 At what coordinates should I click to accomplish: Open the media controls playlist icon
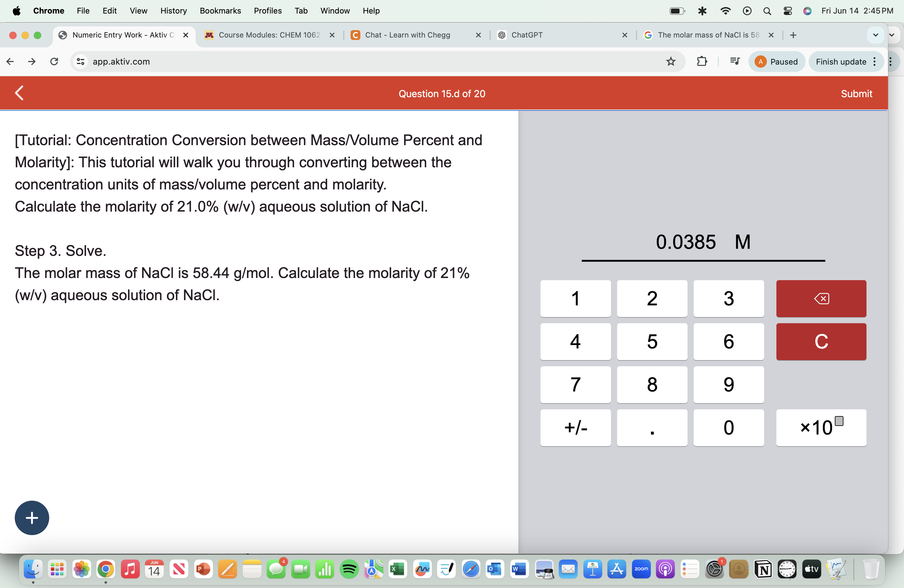734,61
